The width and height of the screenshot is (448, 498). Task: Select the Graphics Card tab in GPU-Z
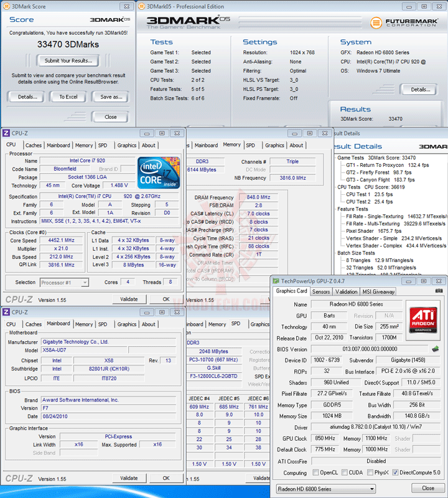click(x=291, y=291)
